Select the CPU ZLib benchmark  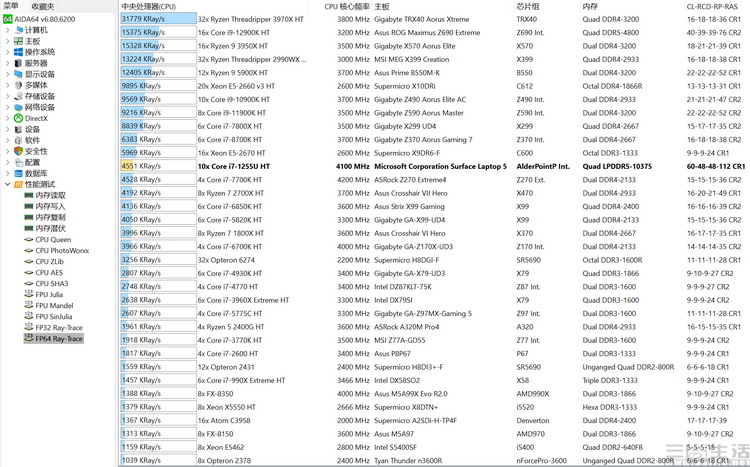point(49,261)
